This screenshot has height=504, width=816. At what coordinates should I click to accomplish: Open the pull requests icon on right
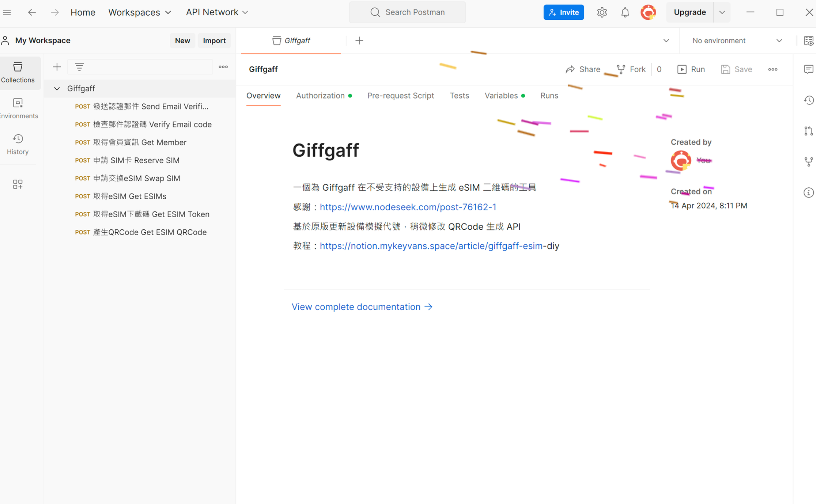[809, 131]
